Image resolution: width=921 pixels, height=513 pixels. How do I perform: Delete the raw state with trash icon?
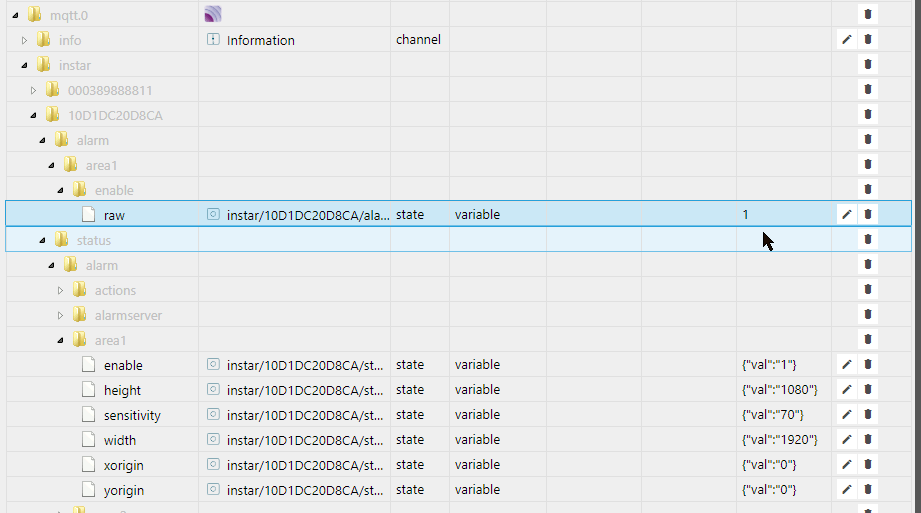[868, 214]
